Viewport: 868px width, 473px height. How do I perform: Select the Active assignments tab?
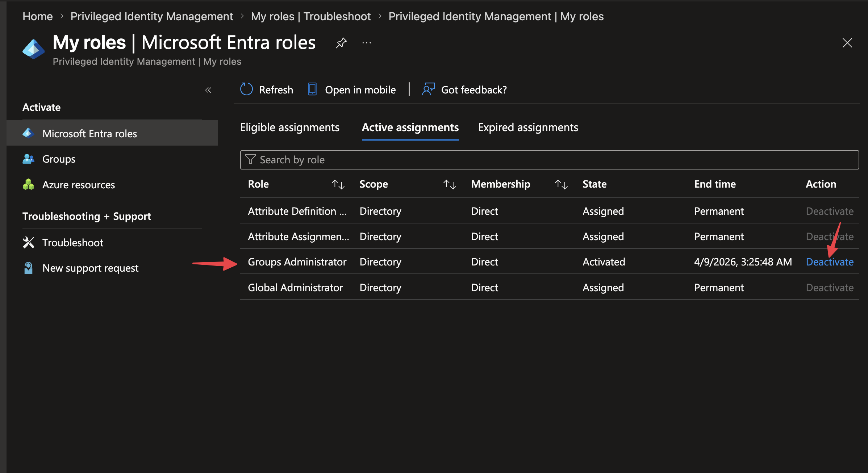coord(410,127)
